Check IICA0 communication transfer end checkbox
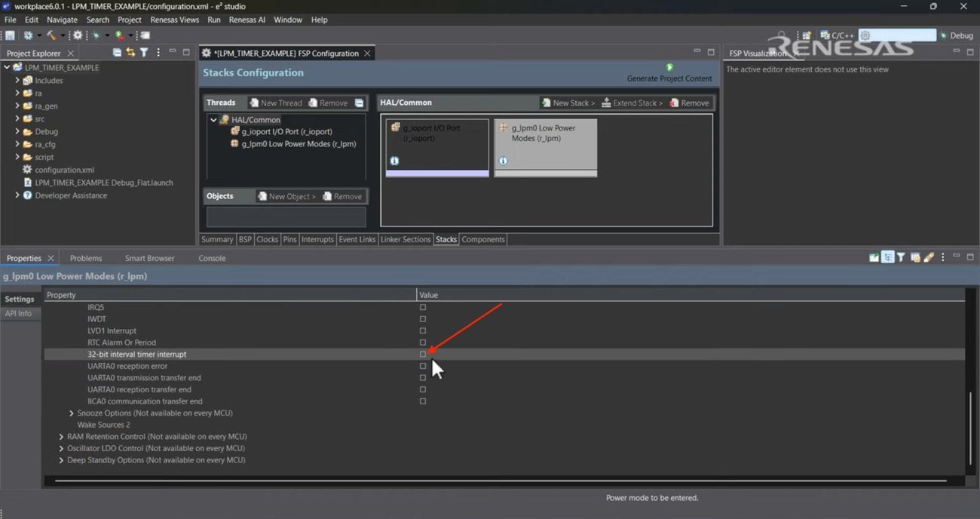 (x=423, y=401)
